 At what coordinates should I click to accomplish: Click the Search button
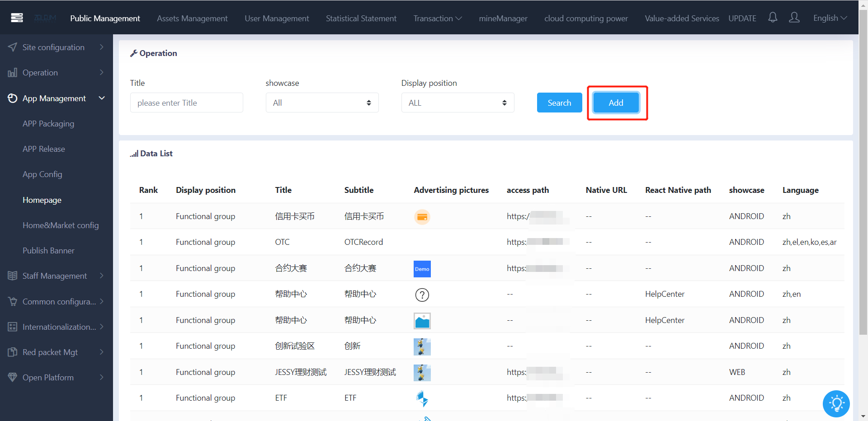tap(560, 103)
